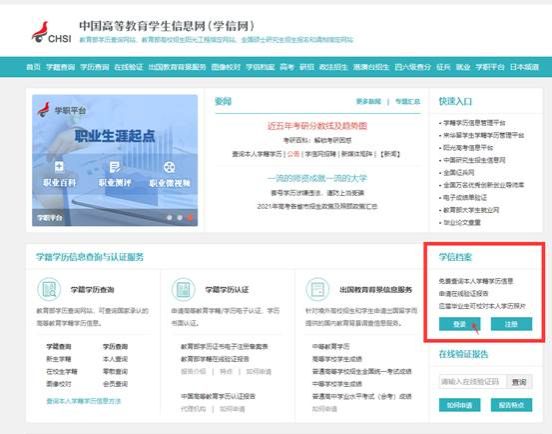552x434 pixels.
Task: Open 阳光高考信息平台 quick link
Action: click(468, 147)
